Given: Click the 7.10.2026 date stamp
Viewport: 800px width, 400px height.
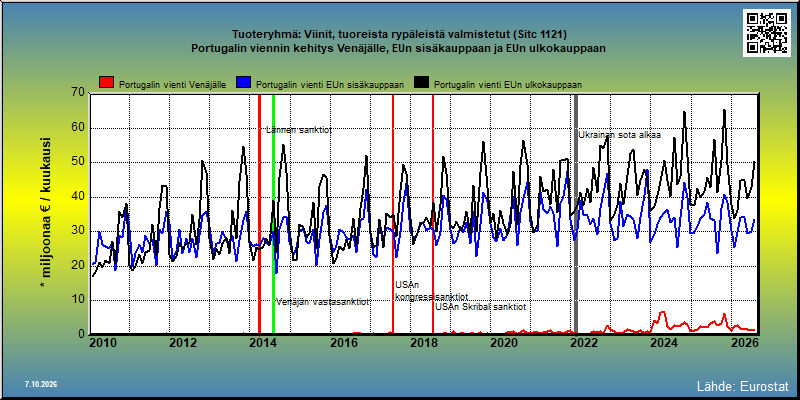Looking at the screenshot, I should (x=41, y=384).
